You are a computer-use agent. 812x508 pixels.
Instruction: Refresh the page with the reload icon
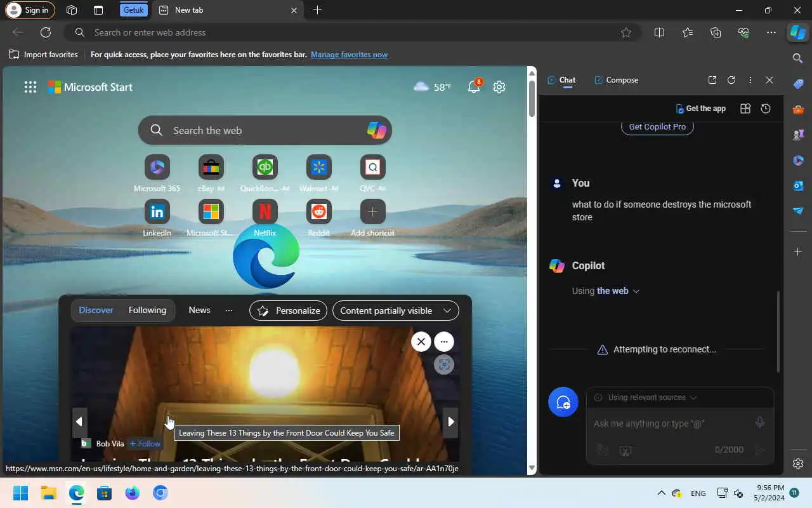[46, 32]
